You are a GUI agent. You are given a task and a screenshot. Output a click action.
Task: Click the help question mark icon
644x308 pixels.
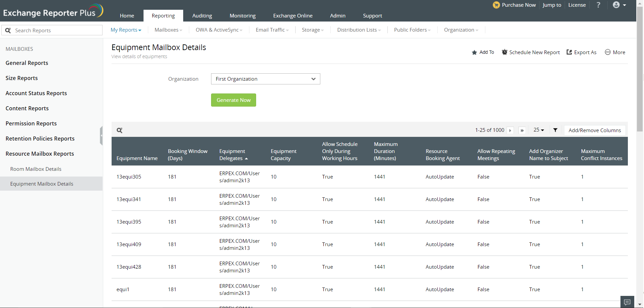598,5
